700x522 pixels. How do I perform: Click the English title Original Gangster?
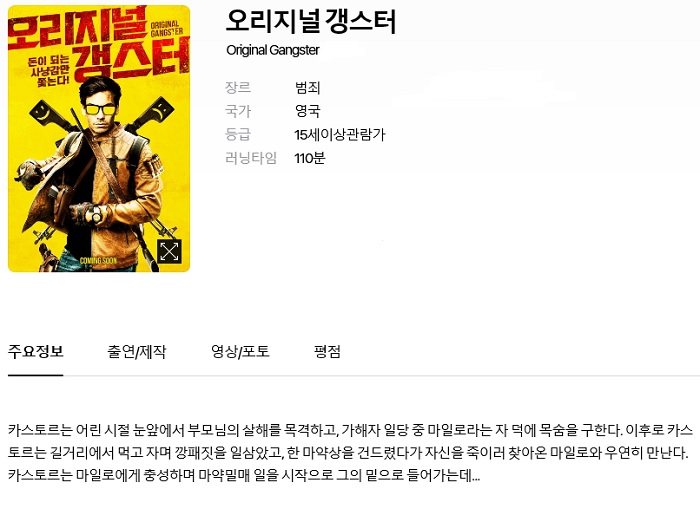pyautogui.click(x=273, y=50)
